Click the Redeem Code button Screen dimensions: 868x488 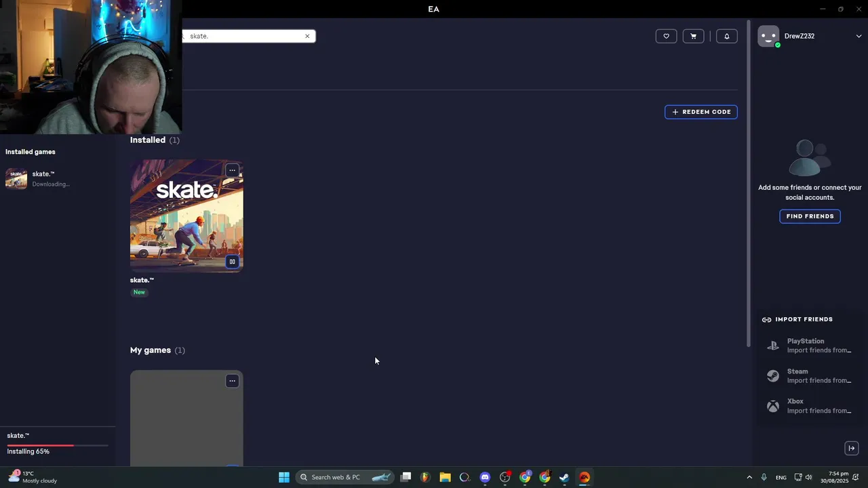pos(701,112)
